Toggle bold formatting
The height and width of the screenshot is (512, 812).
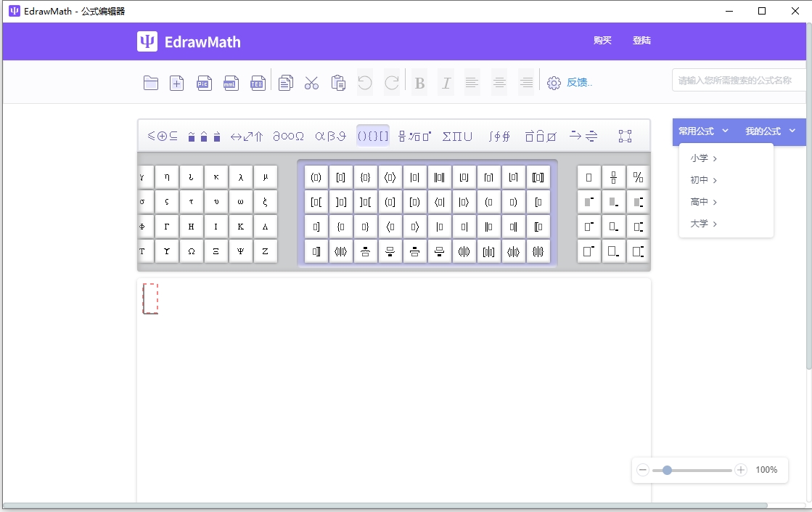[x=419, y=82]
